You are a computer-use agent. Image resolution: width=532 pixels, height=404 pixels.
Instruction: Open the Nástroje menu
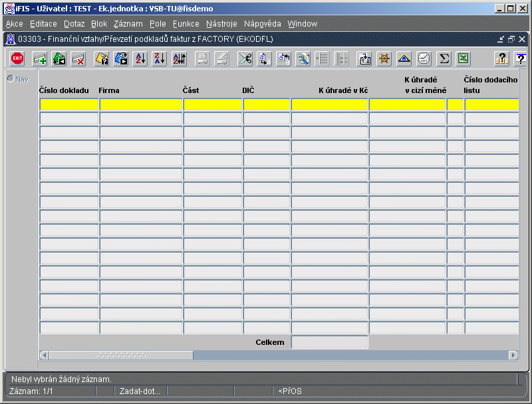(221, 24)
